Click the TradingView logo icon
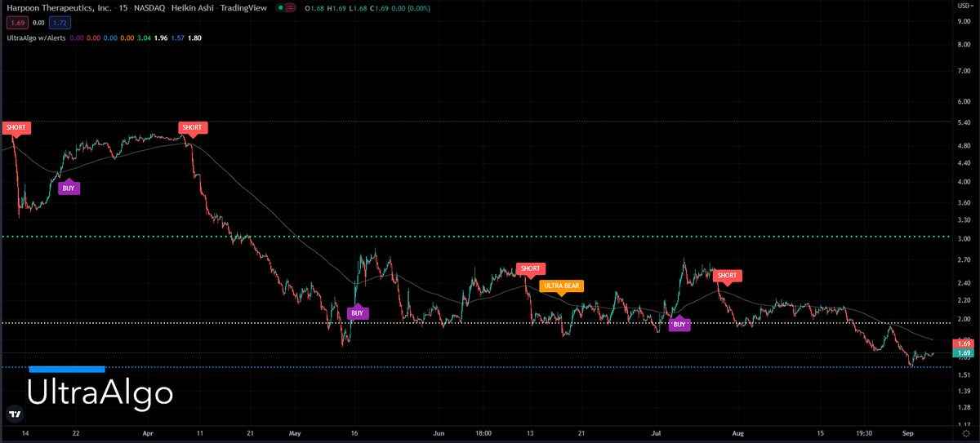Image resolution: width=980 pixels, height=443 pixels. pyautogui.click(x=15, y=414)
